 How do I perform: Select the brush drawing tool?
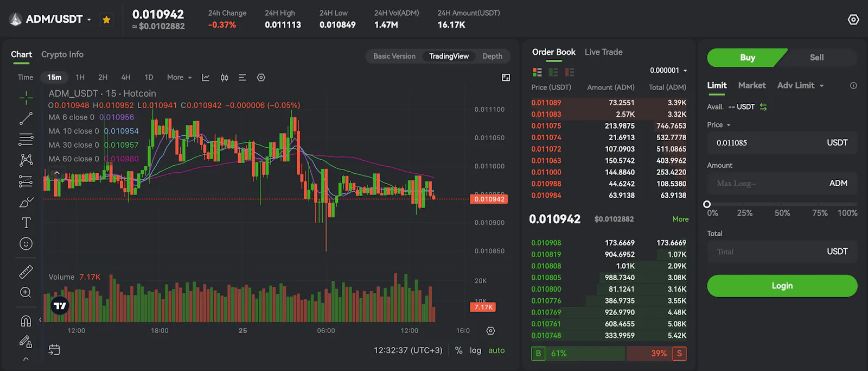26,202
